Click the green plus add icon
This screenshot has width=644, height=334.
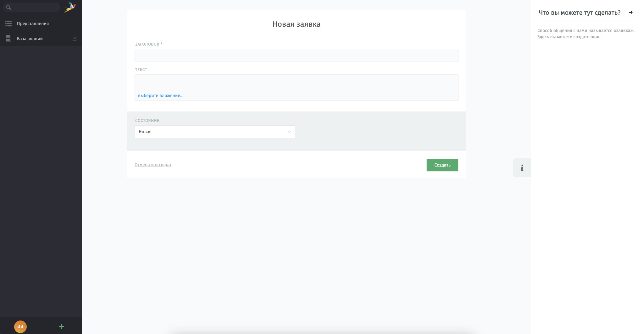point(61,326)
